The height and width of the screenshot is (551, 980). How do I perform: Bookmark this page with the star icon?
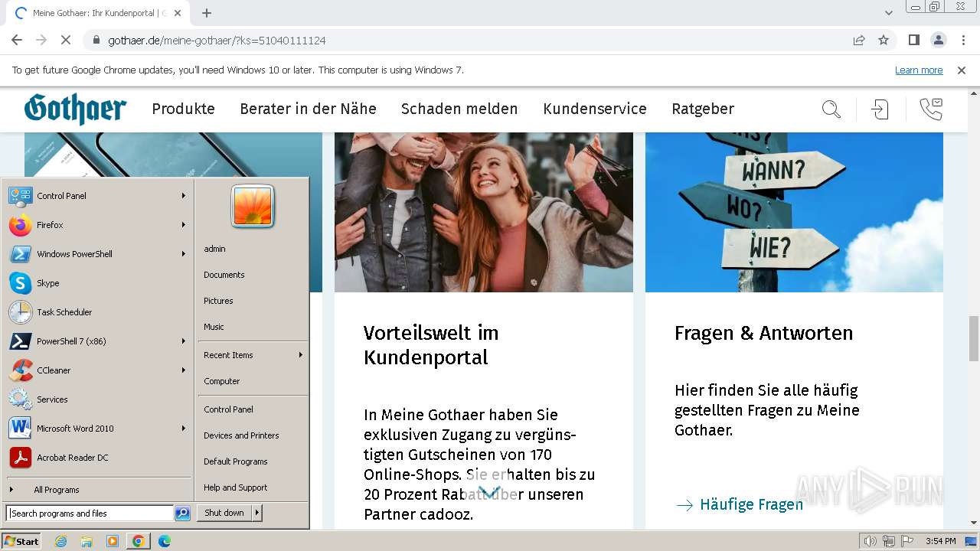click(x=884, y=40)
